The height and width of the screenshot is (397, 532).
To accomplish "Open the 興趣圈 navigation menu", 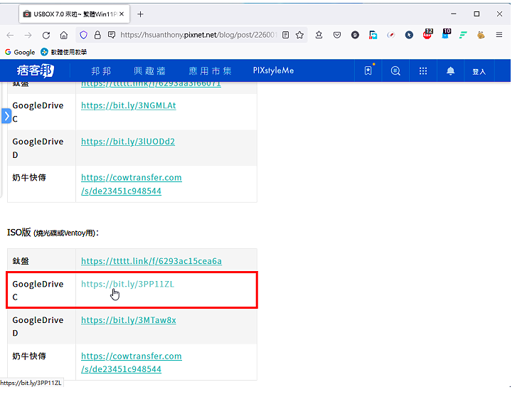I will click(x=149, y=71).
